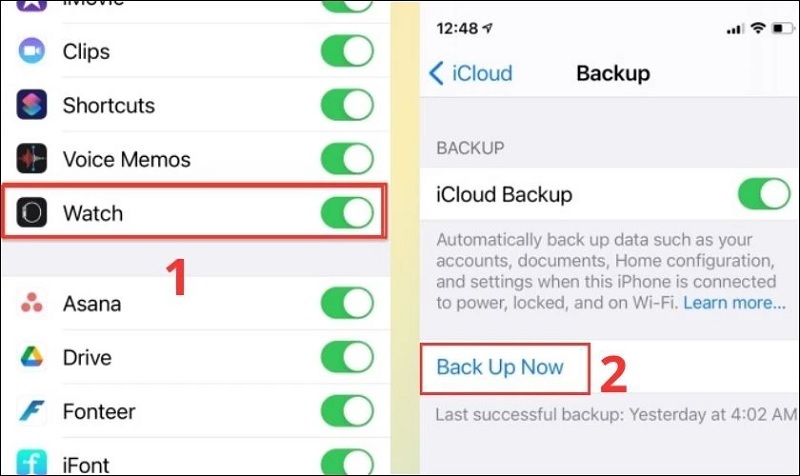This screenshot has width=800, height=476.
Task: Switch off Fonteer iCloud toggle
Action: click(x=347, y=411)
